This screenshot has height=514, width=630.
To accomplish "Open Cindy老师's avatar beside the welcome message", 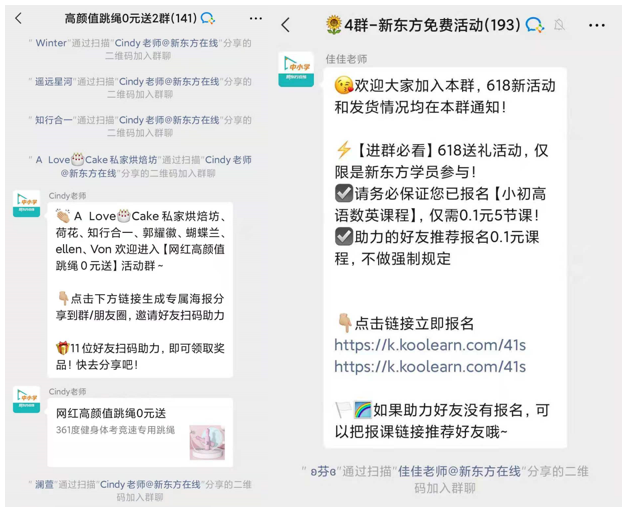I will (27, 204).
